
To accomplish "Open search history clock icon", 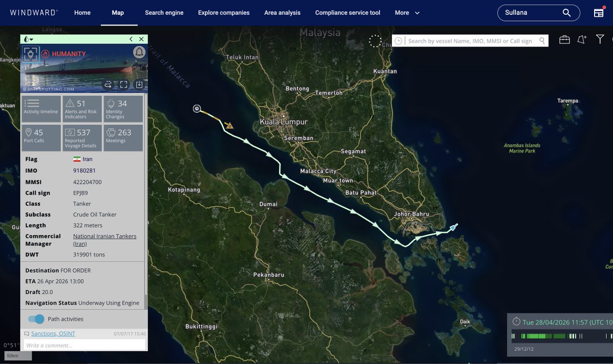I will point(398,41).
